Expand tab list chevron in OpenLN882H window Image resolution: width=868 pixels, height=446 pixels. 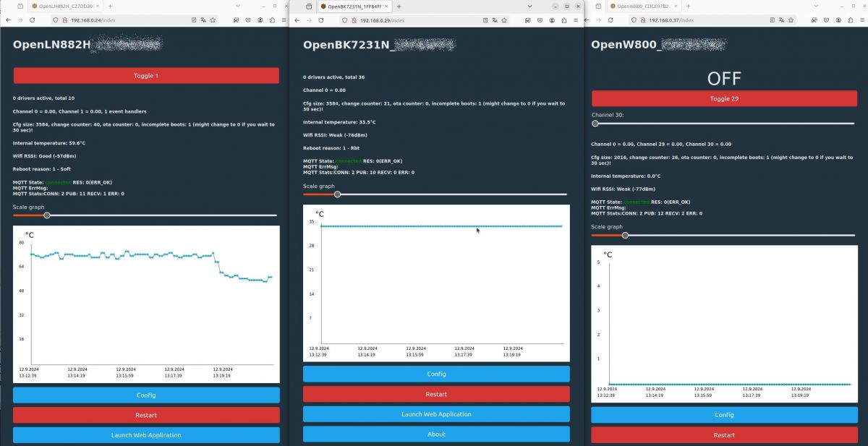tap(238, 6)
